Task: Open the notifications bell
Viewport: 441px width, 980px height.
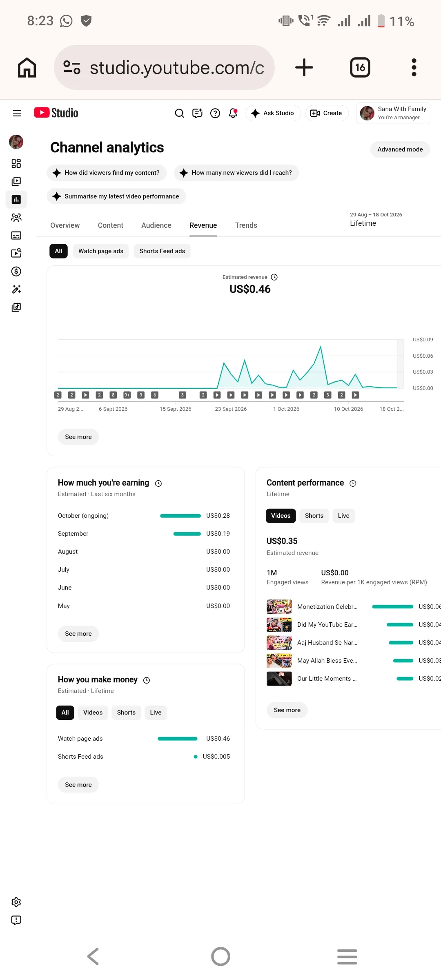Action: tap(233, 113)
